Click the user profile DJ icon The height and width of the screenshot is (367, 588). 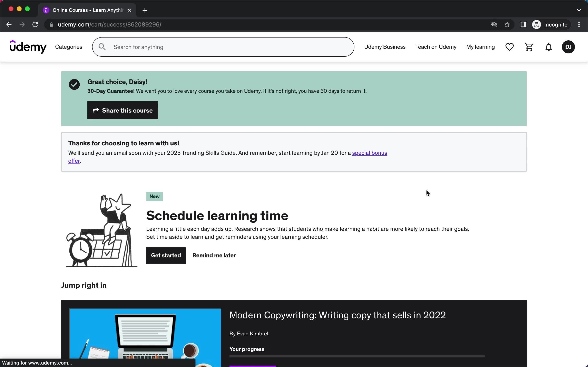point(569,47)
